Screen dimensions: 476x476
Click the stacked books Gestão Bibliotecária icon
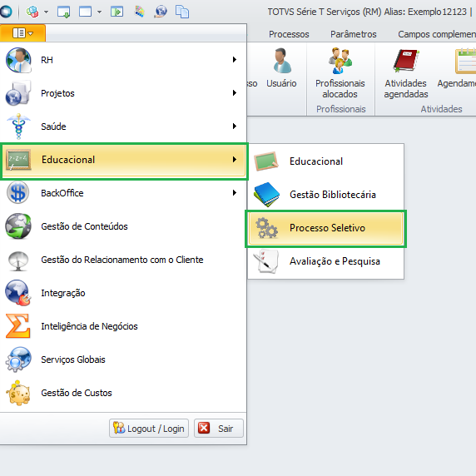point(266,194)
